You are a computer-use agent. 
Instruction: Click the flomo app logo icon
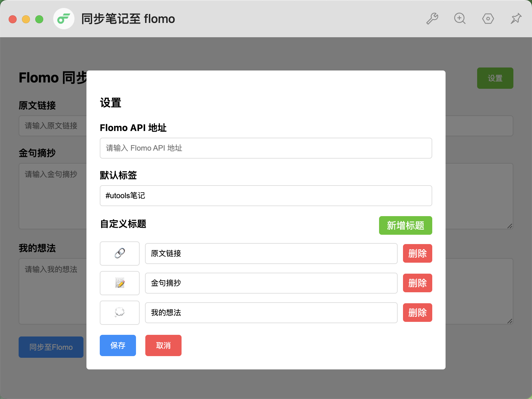click(64, 19)
